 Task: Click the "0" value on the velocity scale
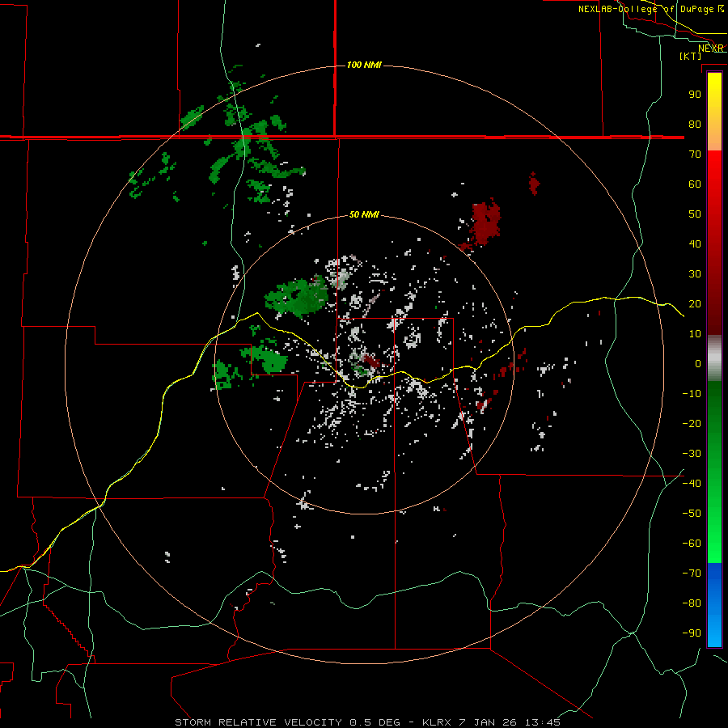(698, 364)
